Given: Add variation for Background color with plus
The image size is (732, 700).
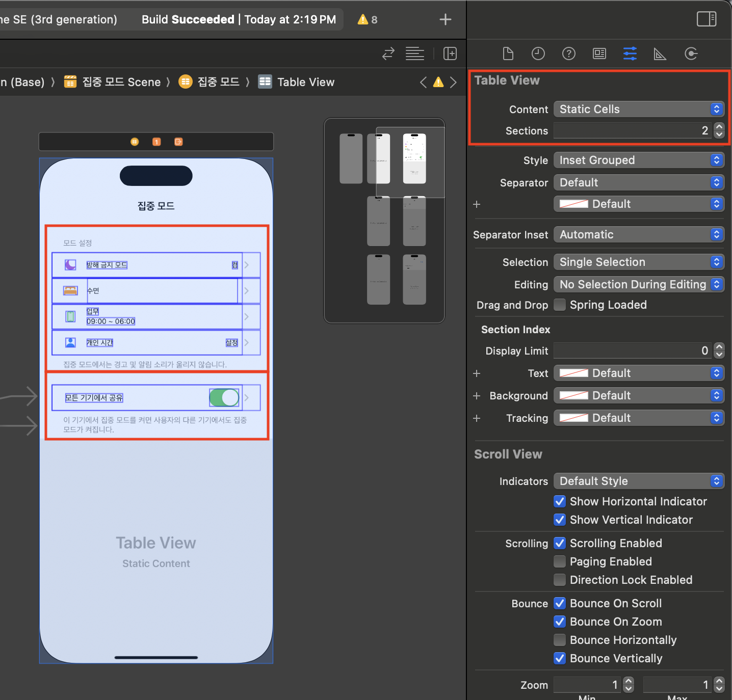Looking at the screenshot, I should pyautogui.click(x=477, y=396).
